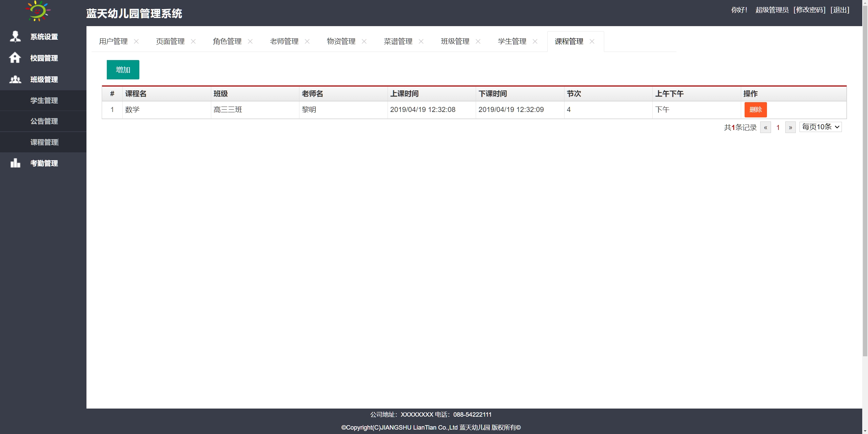Image resolution: width=868 pixels, height=434 pixels.
Task: Click the 高三三班 class cell
Action: coord(255,110)
